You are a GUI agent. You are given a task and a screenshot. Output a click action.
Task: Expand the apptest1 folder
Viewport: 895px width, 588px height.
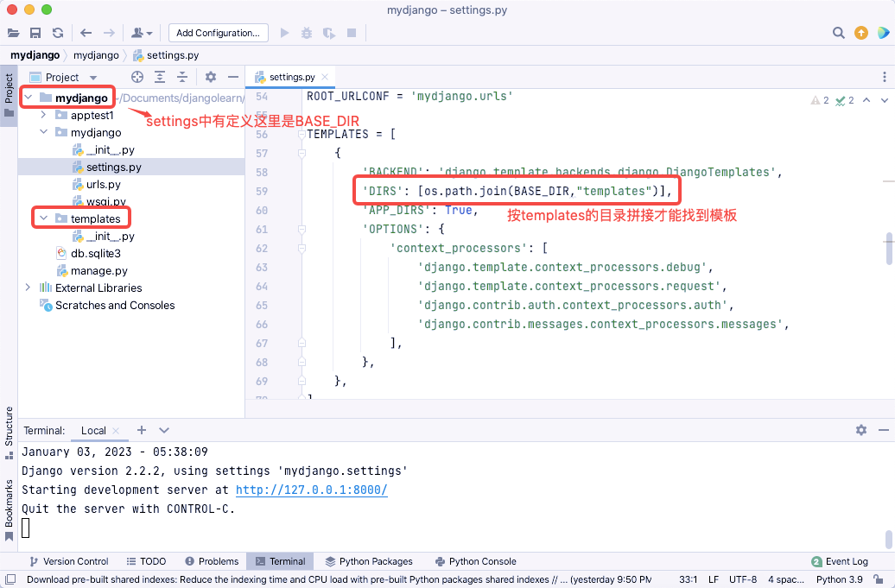(43, 115)
